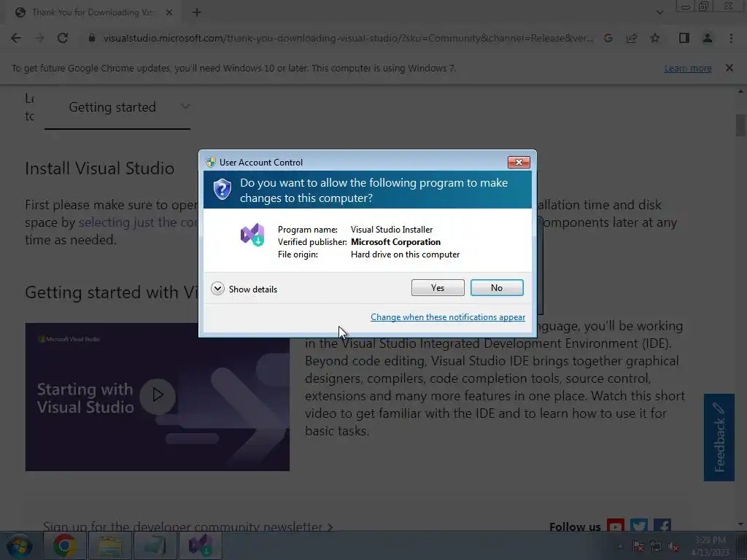Click the volume icon in system tray

click(x=673, y=547)
